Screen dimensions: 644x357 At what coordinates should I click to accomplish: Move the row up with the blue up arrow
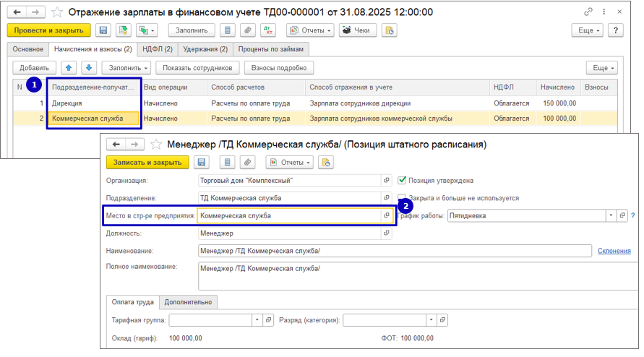(x=68, y=67)
